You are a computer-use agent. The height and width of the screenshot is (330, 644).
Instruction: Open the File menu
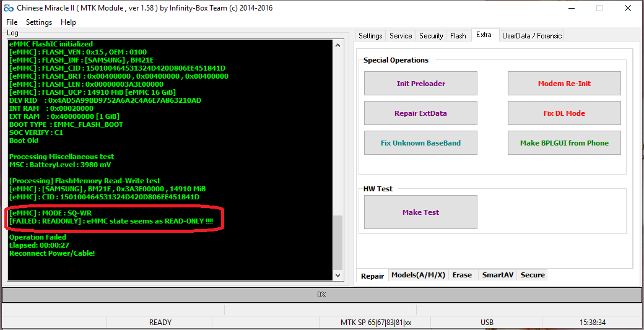(12, 22)
